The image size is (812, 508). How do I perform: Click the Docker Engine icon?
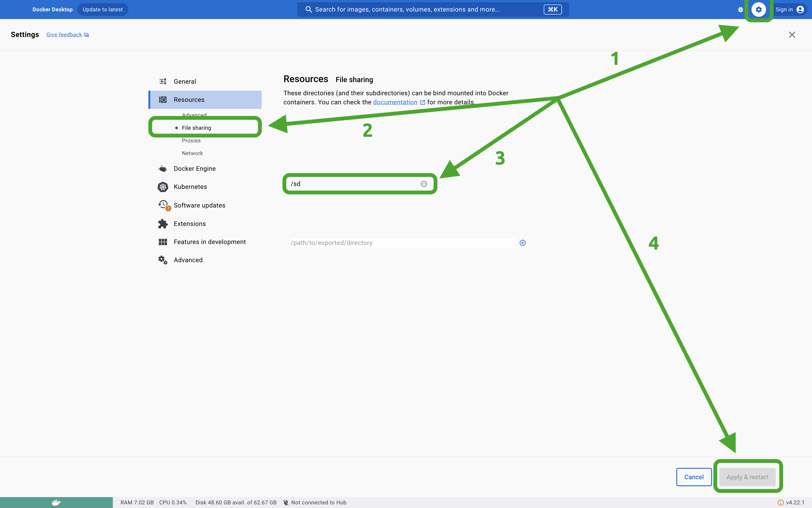click(x=163, y=169)
